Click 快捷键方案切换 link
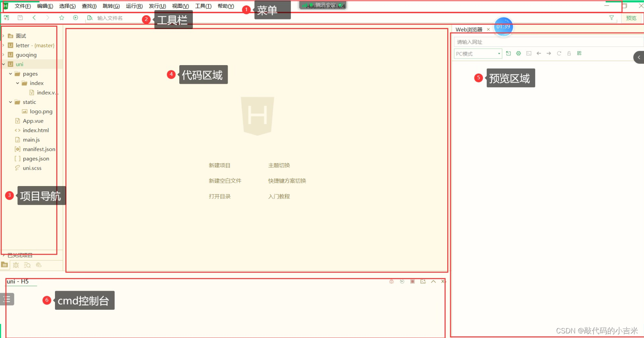This screenshot has width=644, height=338. coord(287,181)
